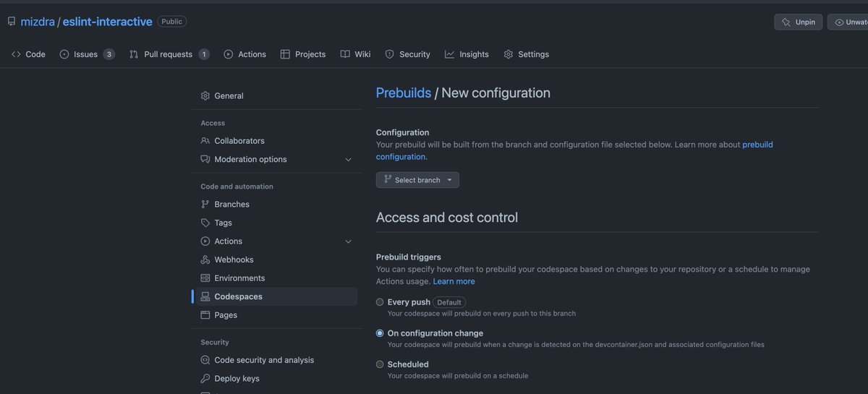Expand the Actions sidebar submenu
This screenshot has height=394, width=868.
pyautogui.click(x=348, y=241)
